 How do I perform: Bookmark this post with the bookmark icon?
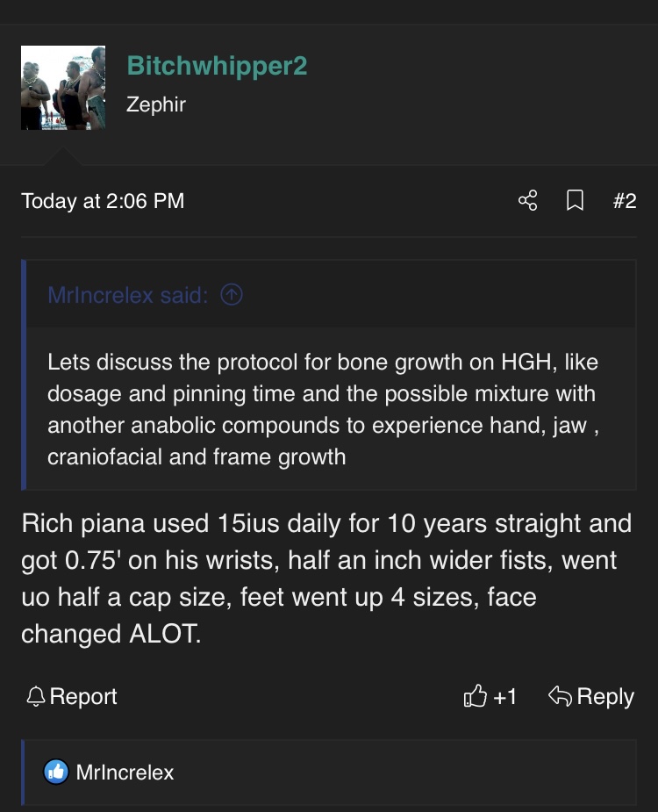[575, 201]
